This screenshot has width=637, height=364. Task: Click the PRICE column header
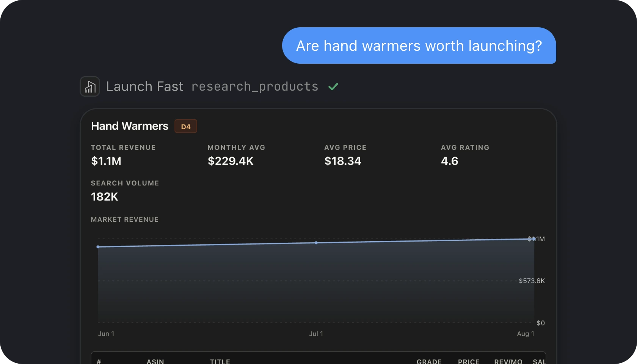point(469,361)
